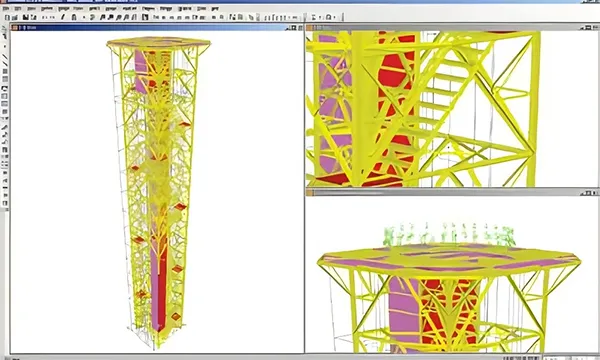The height and width of the screenshot is (360, 600).
Task: Click the Run Analysis play icon
Action: point(84,17)
